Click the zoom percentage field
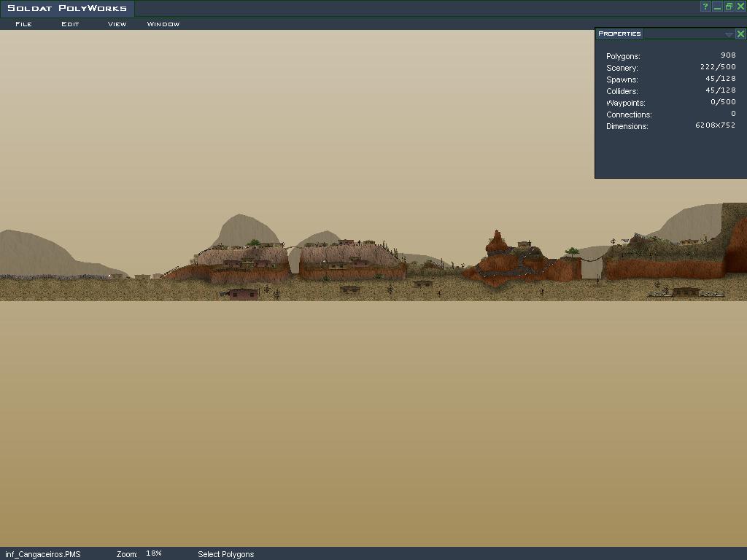 pos(154,553)
